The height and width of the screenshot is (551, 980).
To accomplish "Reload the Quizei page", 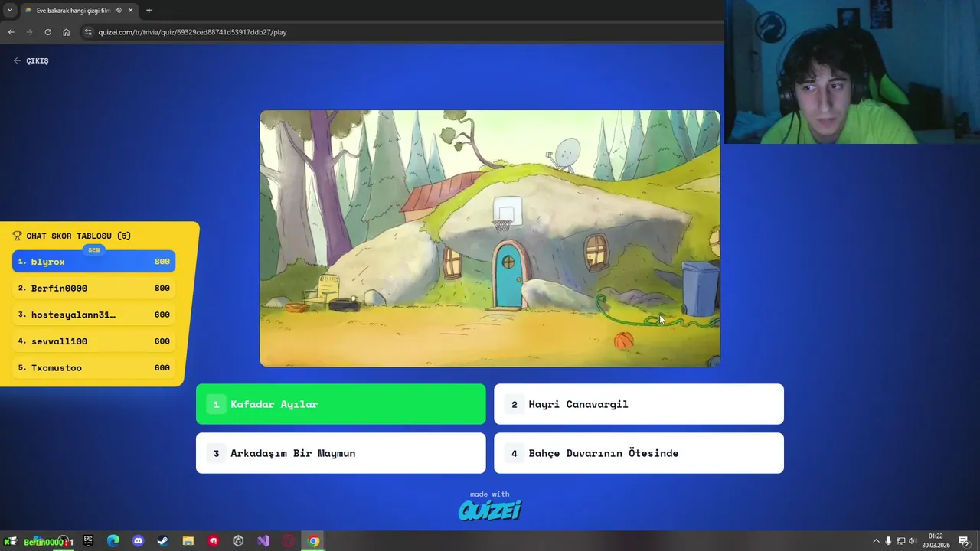I will (47, 32).
